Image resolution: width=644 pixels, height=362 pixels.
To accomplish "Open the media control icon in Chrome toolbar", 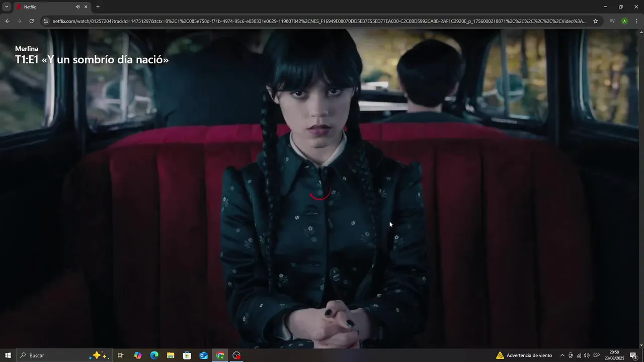I will click(x=612, y=21).
